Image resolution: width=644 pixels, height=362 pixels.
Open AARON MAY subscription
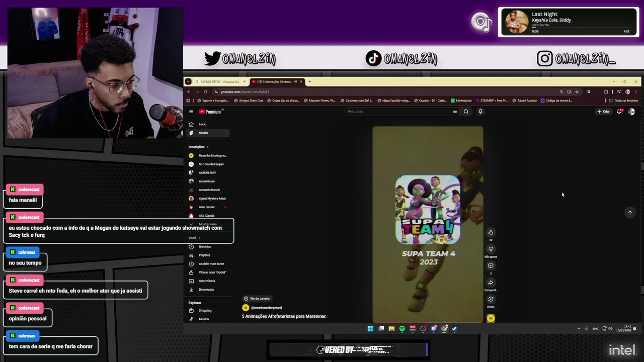209,172
